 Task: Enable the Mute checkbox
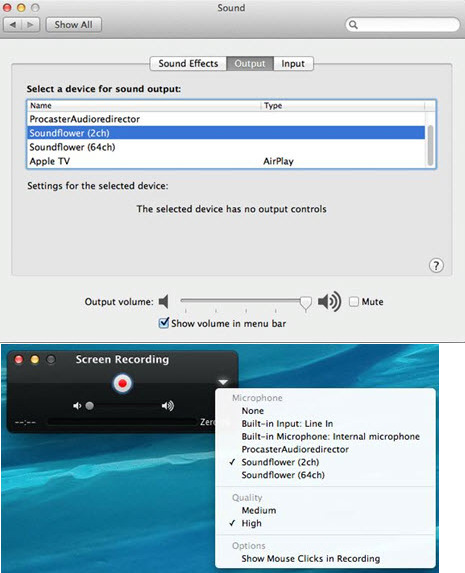[x=354, y=301]
